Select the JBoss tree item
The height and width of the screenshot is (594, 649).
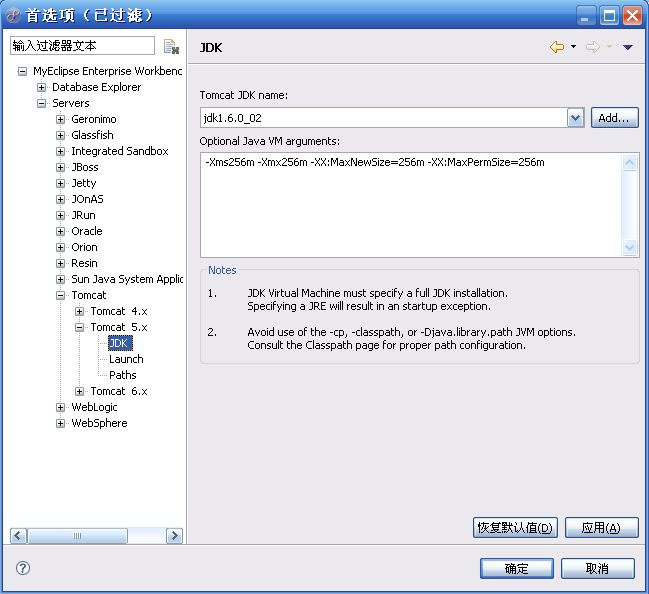coord(85,167)
